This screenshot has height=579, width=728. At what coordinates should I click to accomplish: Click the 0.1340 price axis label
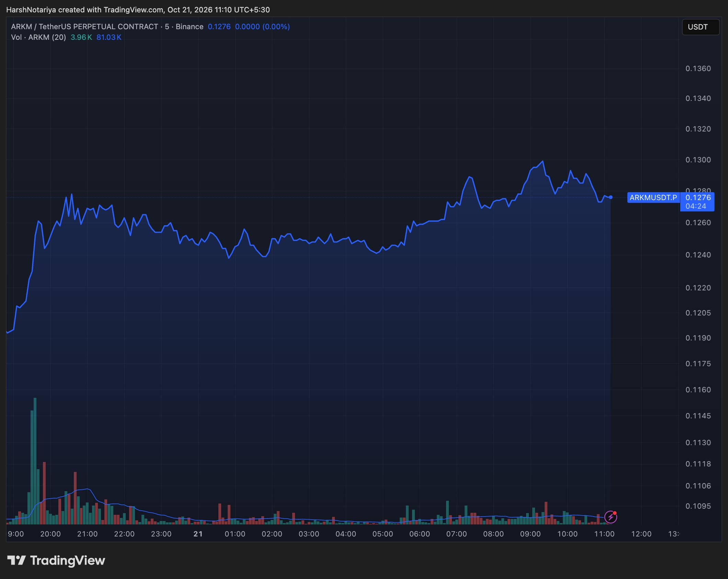698,99
